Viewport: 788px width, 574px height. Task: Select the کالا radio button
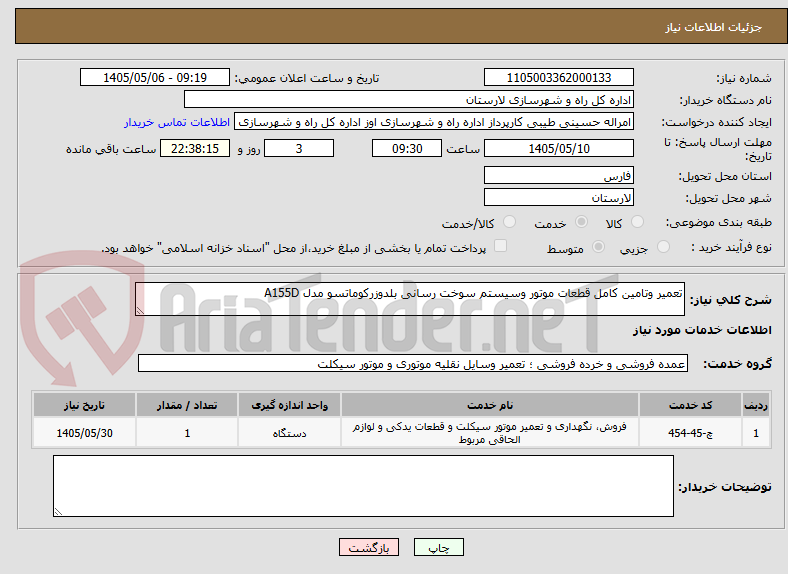(637, 222)
